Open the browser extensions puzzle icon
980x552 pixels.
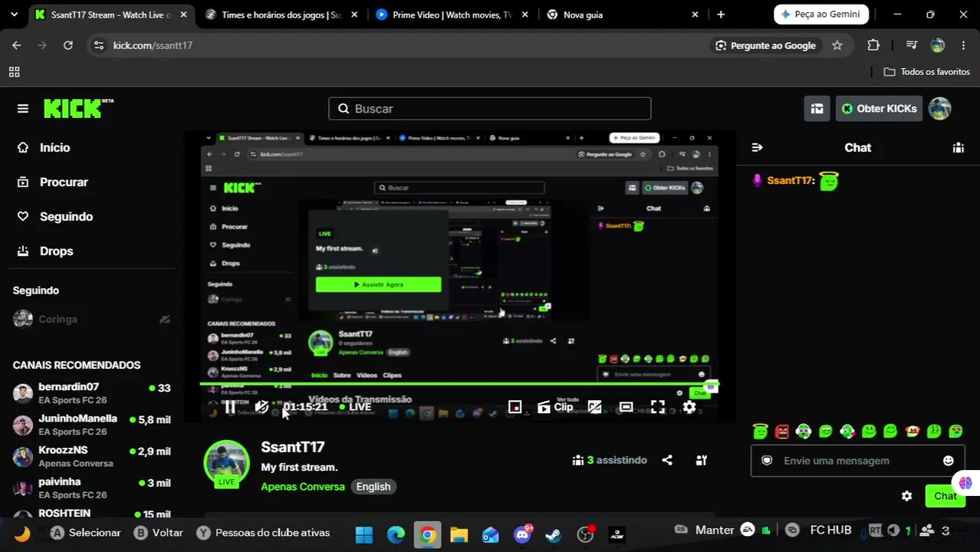coord(873,45)
